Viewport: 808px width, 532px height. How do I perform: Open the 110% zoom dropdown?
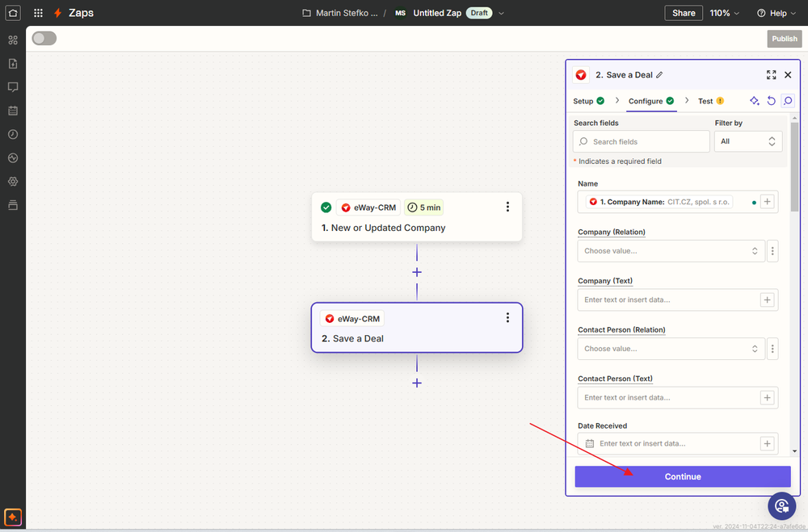click(724, 13)
